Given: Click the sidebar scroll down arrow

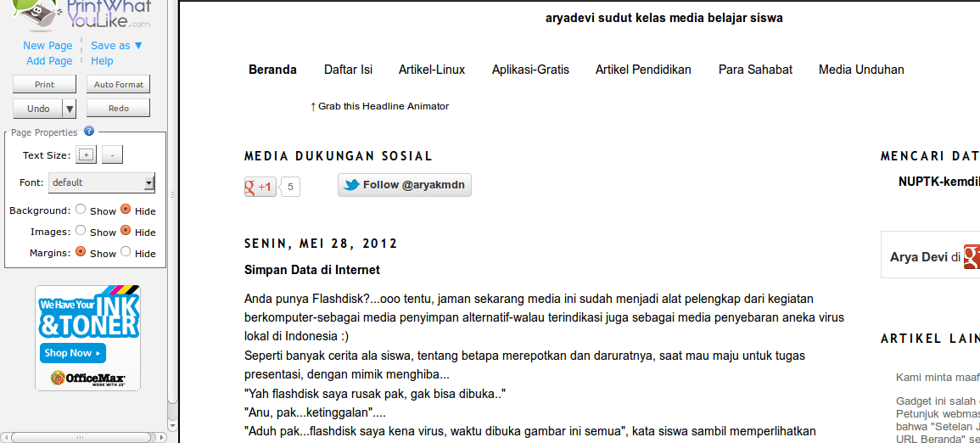Looking at the screenshot, I should coord(173,425).
